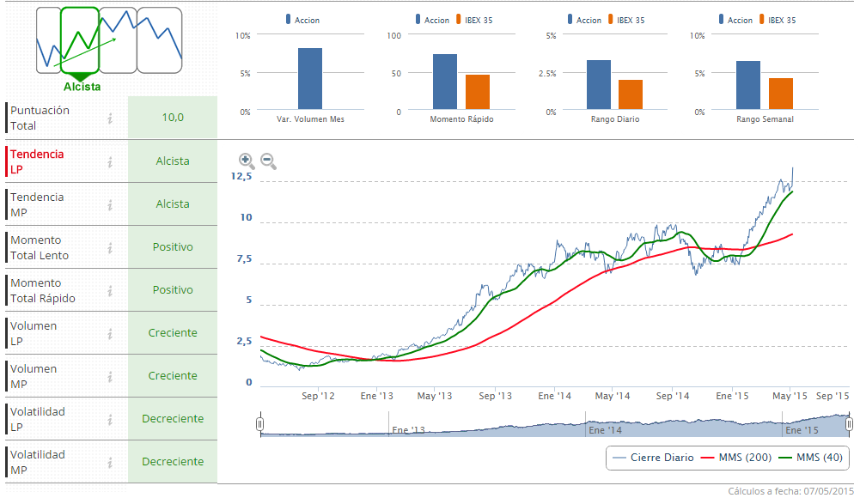Click the orange IBEX 35 bar in Rango Diario
860x504 pixels.
coord(631,95)
